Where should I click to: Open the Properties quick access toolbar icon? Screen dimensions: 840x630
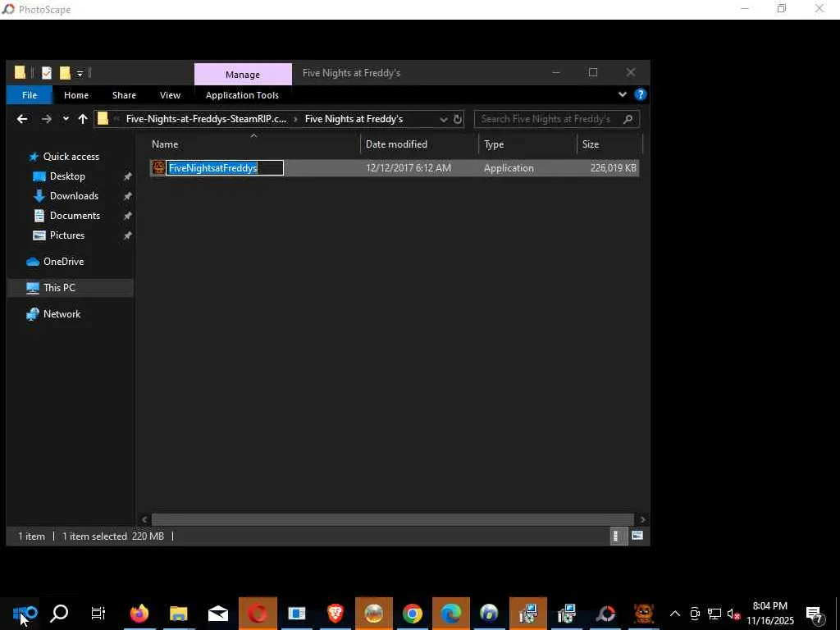pyautogui.click(x=47, y=72)
